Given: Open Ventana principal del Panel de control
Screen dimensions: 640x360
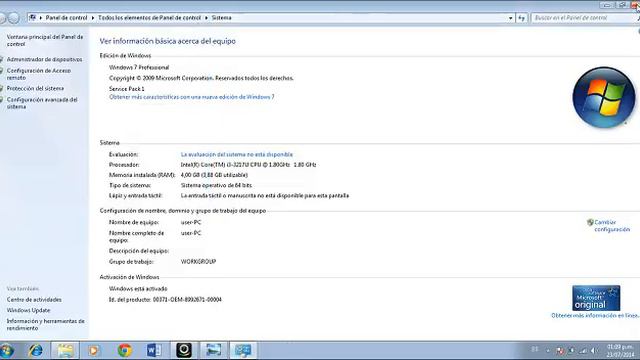Looking at the screenshot, I should (45, 40).
